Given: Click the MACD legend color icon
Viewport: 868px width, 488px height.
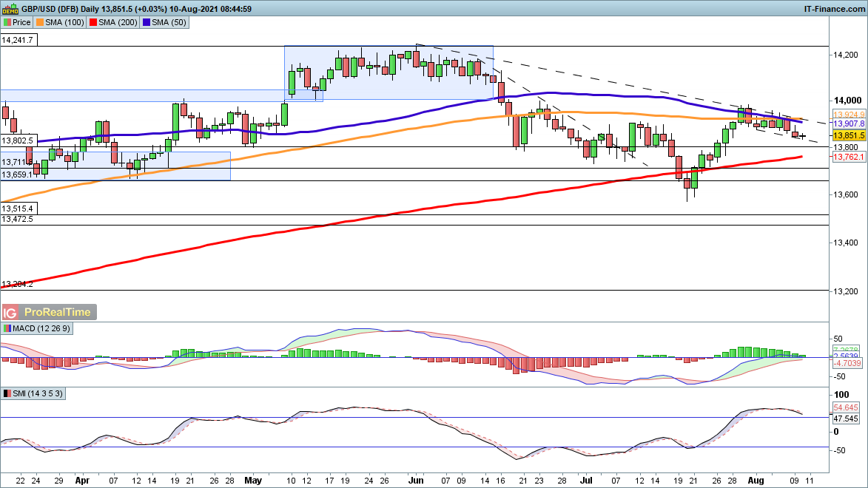Looking at the screenshot, I should point(7,328).
